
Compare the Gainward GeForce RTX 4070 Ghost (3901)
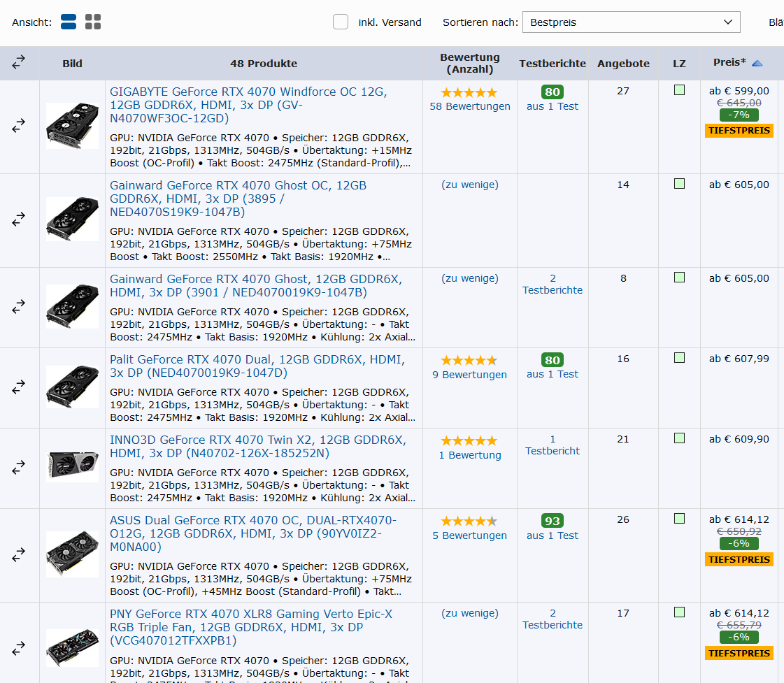click(18, 306)
